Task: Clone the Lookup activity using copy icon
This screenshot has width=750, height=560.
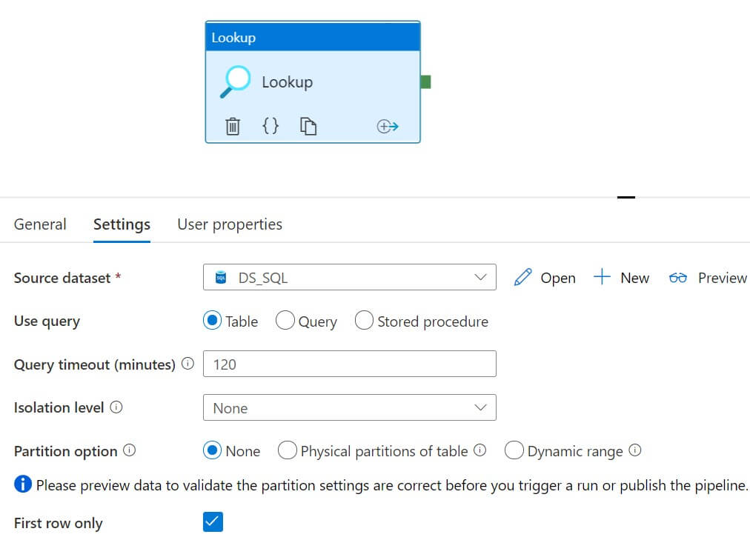Action: (x=308, y=127)
